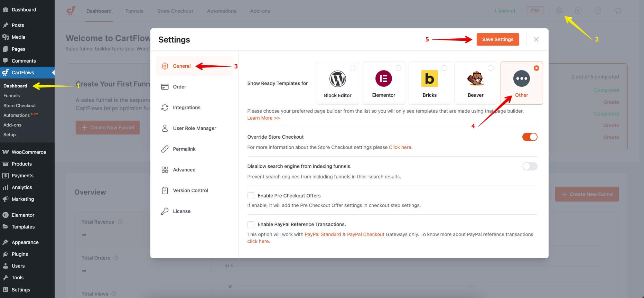Click the Permalink chain icon
Viewport: 644px width, 298px height.
165,149
